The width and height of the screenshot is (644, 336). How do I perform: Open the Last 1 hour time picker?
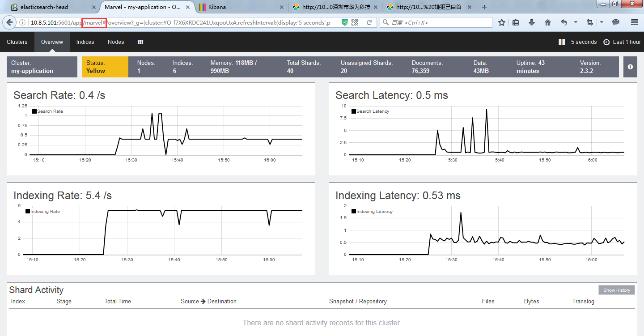622,42
